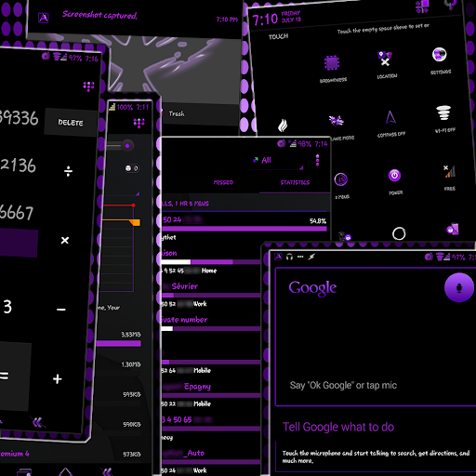Open the calculator grid menu above Delete

[x=88, y=86]
